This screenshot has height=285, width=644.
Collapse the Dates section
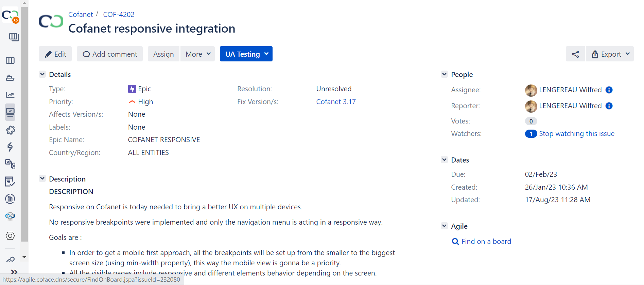click(444, 159)
